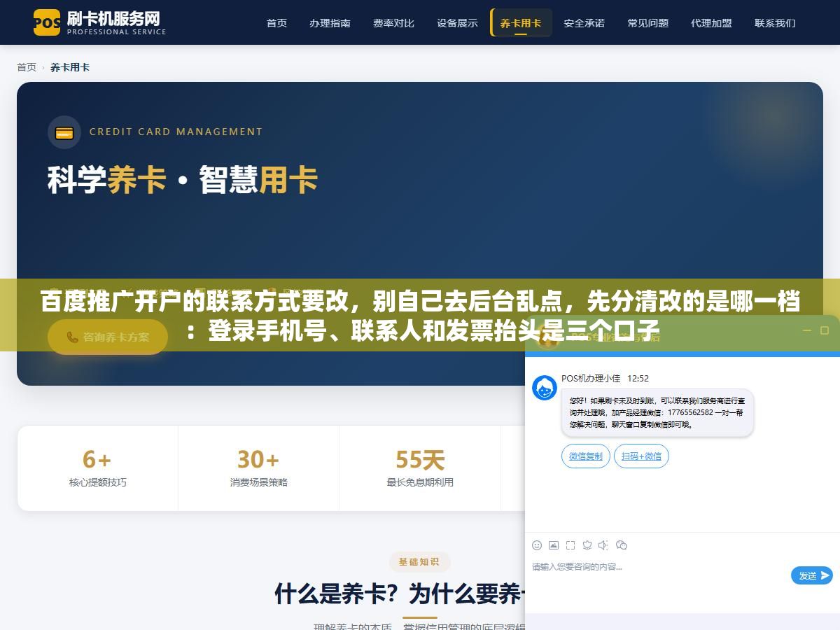Select the active 养卡用卡 tab
Image resolution: width=840 pixels, height=630 pixels.
(x=521, y=23)
